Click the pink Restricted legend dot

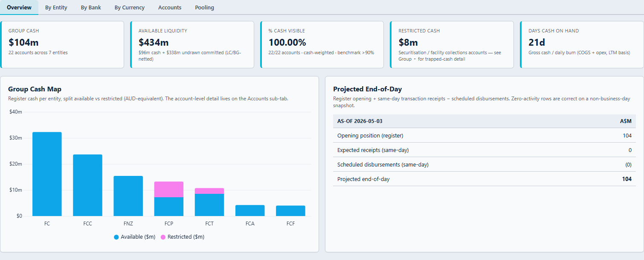[x=163, y=237]
